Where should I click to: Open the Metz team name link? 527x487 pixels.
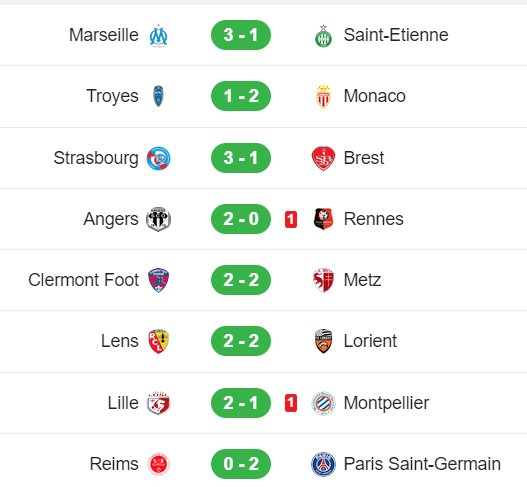point(362,280)
